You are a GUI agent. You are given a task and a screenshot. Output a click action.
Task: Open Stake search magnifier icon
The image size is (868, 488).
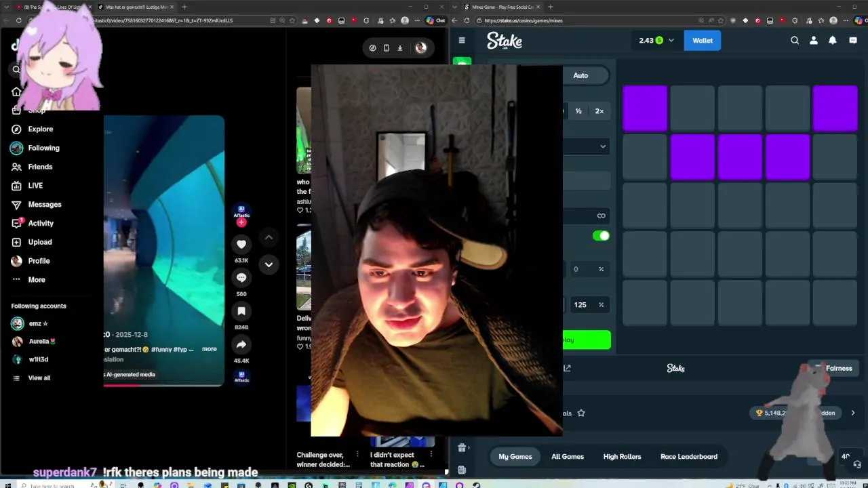click(795, 41)
